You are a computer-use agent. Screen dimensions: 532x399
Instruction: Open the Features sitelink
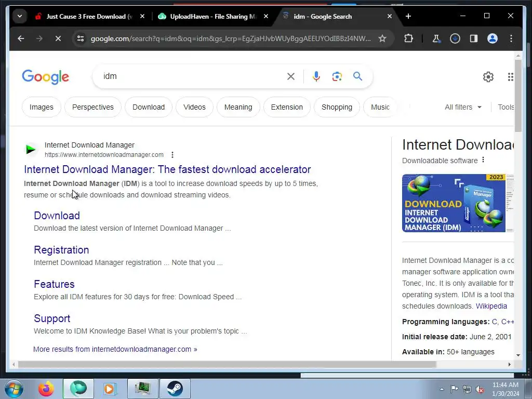point(54,284)
